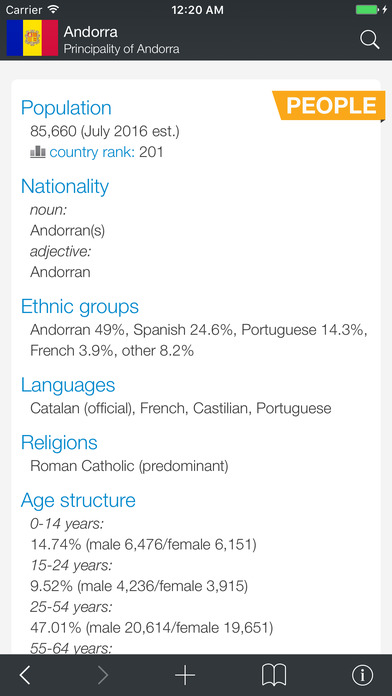Tap the orange PEOPLE section tag

point(329,106)
